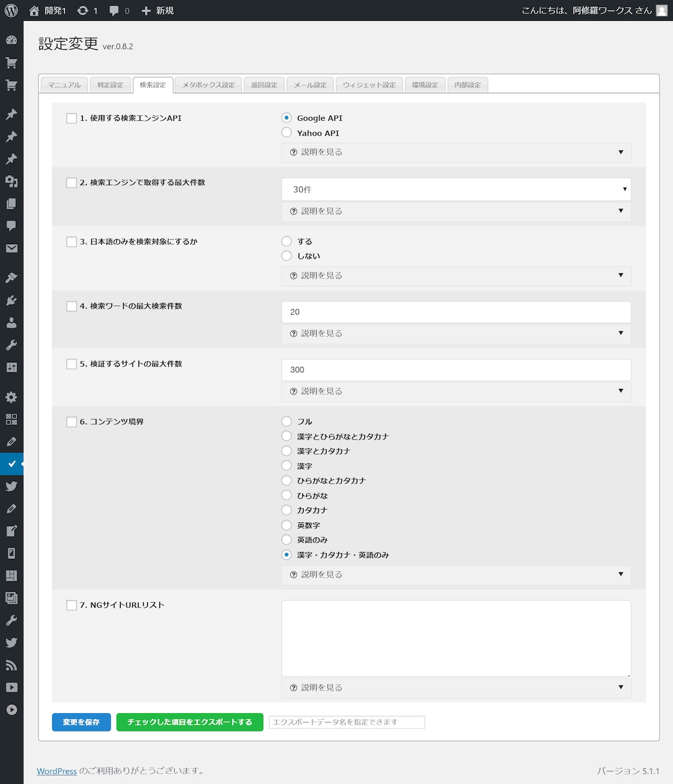Screen dimensions: 673x784
Task: Expand 説明を見る under the 300 field
Action: (x=456, y=391)
